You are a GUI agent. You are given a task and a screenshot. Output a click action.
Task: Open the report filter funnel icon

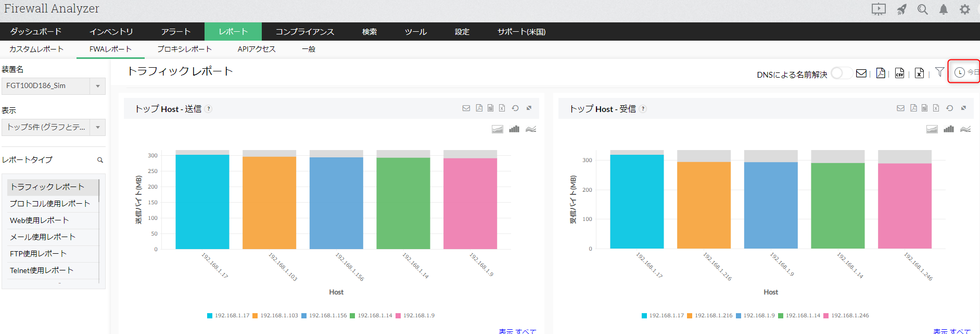[939, 72]
